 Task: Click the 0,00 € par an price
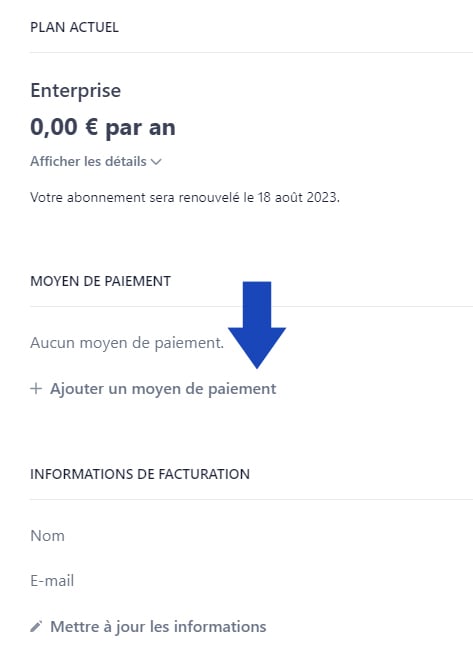(x=103, y=127)
